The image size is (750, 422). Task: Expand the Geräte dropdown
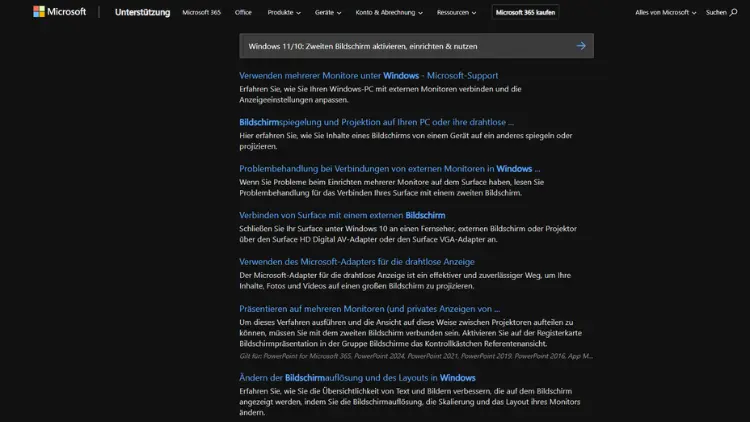pos(328,12)
